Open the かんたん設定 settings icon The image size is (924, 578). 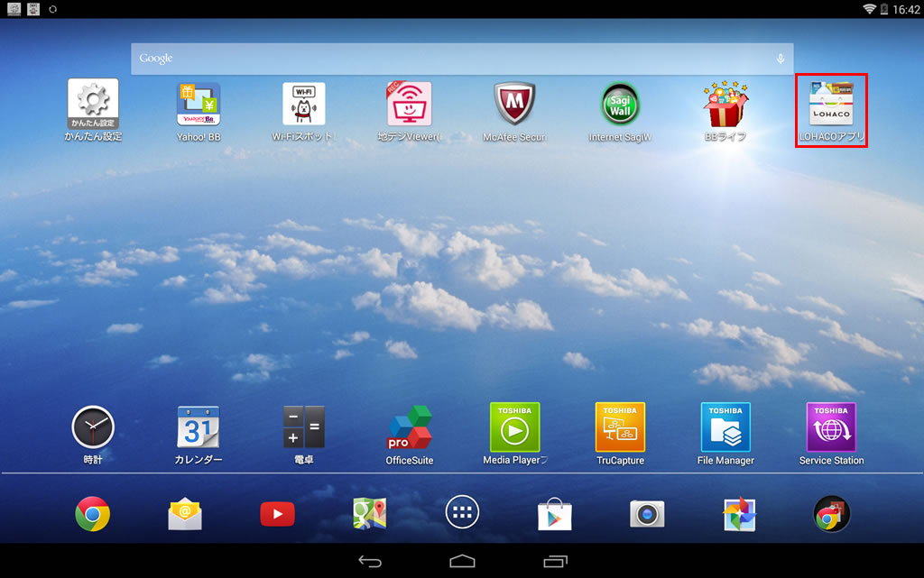point(93,105)
